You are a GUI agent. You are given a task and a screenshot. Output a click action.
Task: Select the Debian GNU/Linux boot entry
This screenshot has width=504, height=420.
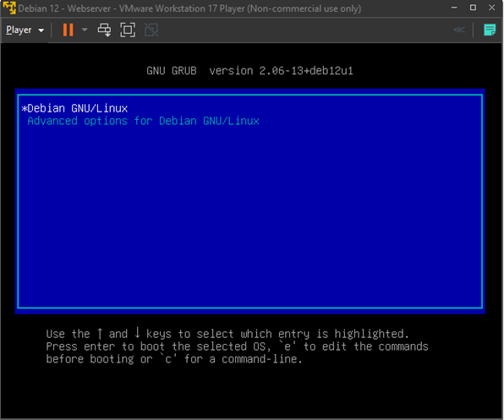250,108
